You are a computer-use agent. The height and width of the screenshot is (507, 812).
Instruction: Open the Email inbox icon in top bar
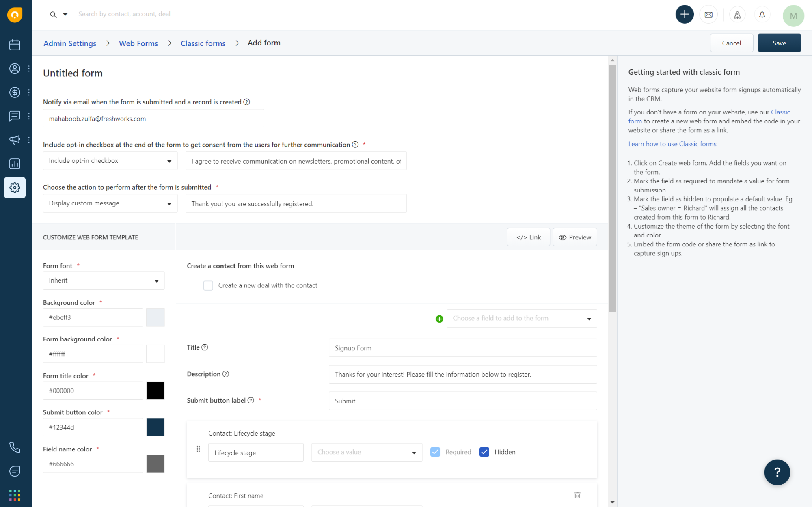pyautogui.click(x=708, y=14)
